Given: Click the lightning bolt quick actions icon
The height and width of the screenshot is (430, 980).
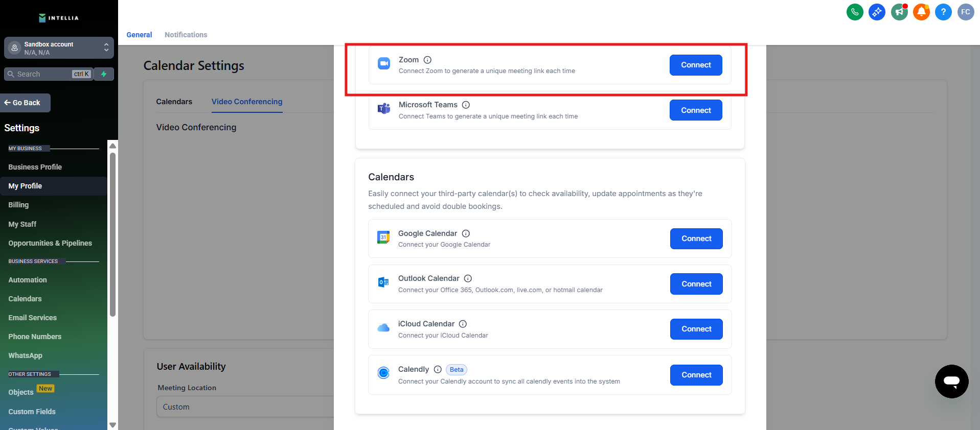Looking at the screenshot, I should [104, 74].
